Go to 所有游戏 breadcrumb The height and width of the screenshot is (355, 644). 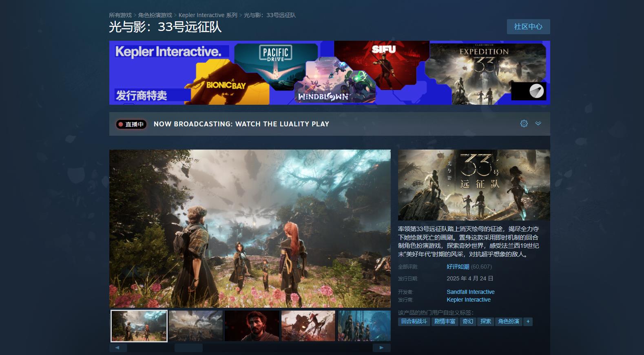120,15
